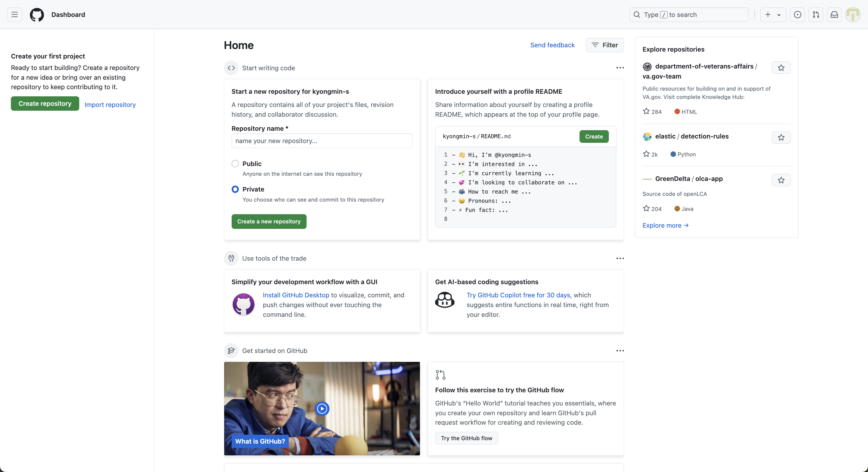868x472 pixels.
Task: Star the GreenDelta olca-app repository
Action: coord(781,180)
